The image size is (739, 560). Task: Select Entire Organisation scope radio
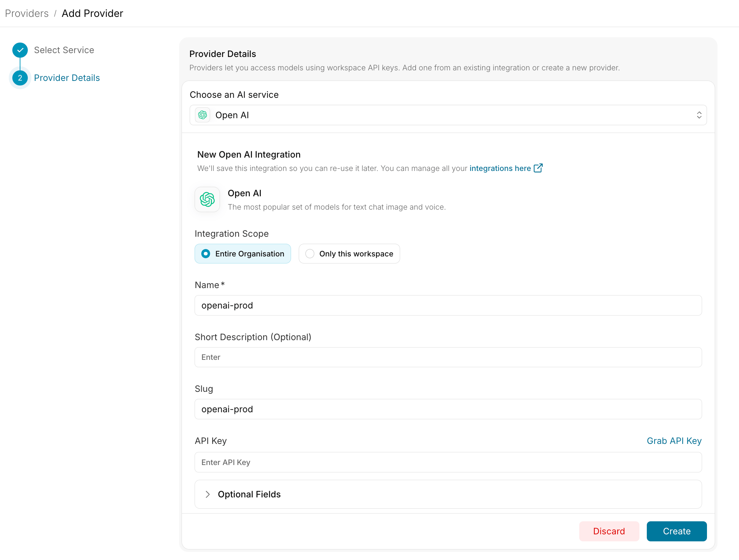(x=243, y=254)
